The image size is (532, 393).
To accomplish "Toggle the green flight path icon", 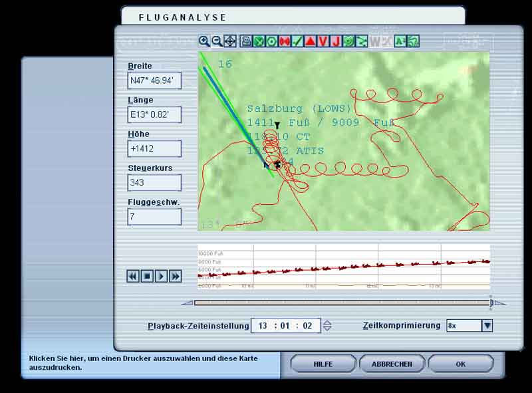I will (361, 41).
